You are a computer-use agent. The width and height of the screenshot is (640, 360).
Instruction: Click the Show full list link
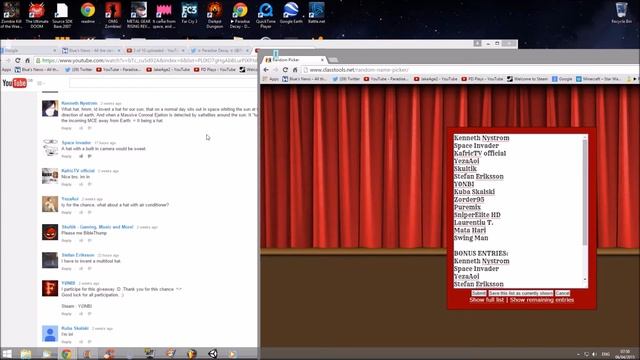point(487,300)
